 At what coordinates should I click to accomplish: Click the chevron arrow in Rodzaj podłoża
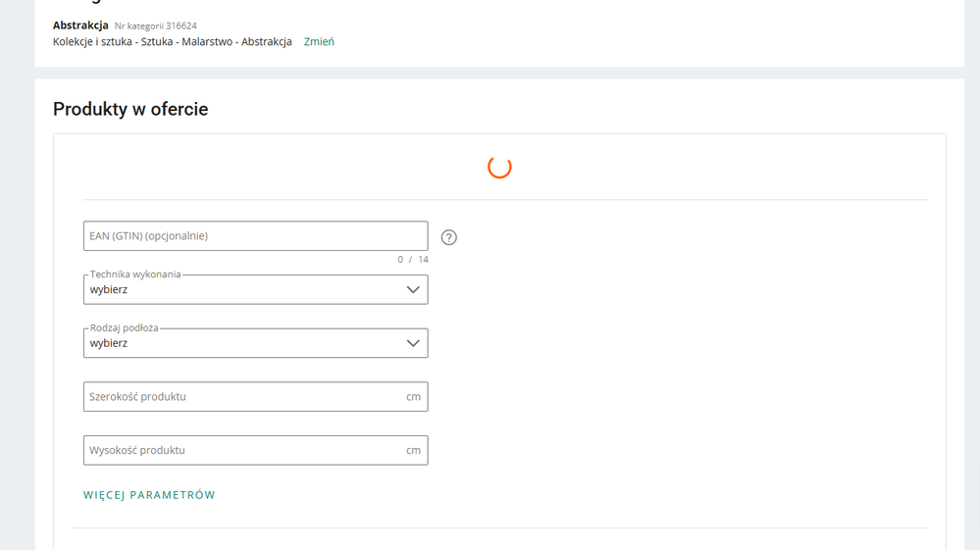(x=413, y=343)
